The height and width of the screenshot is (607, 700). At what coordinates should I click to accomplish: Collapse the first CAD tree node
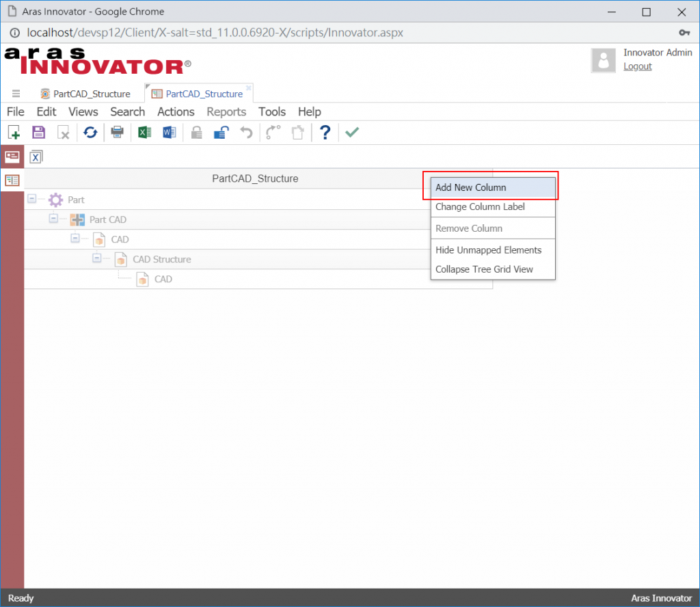(x=75, y=239)
